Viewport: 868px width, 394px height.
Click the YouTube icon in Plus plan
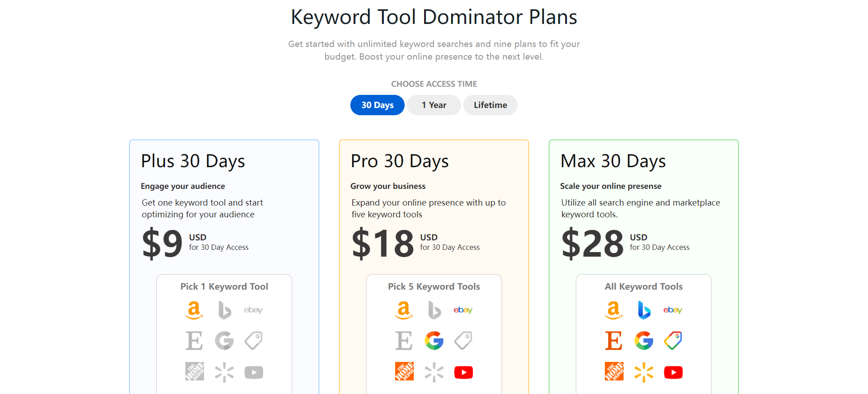coord(254,372)
